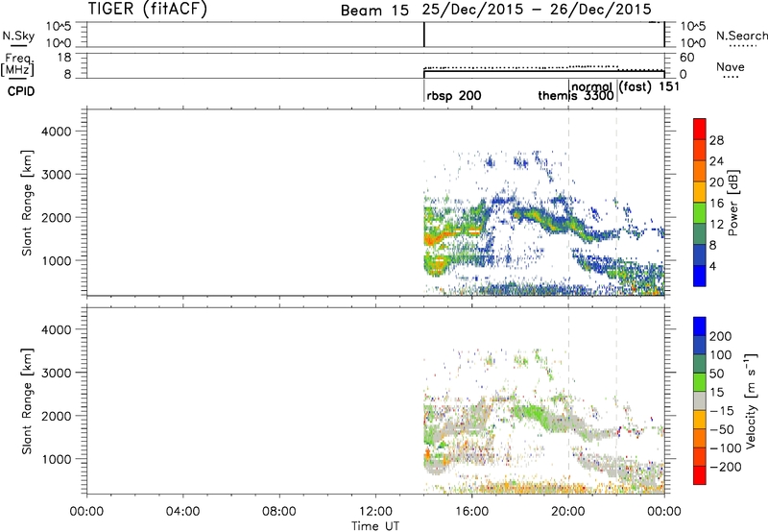This screenshot has width=768, height=532.
Task: Click the 20 dB label on Power colorbar
Action: point(716,182)
